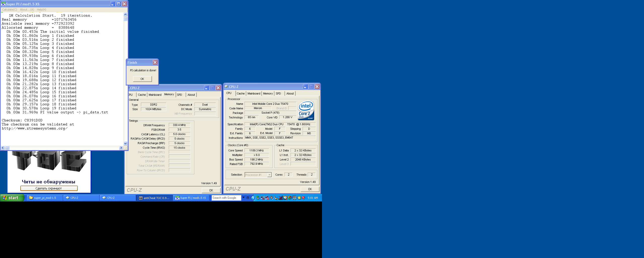The width and height of the screenshot is (644, 258).
Task: Click the Super PI vertical scrollbar down arrow
Action: tap(126, 143)
